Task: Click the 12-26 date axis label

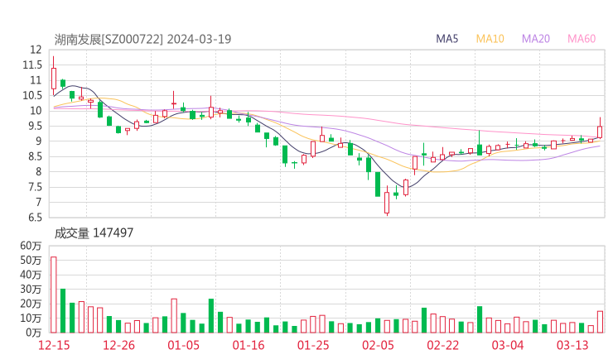Action: coord(118,345)
